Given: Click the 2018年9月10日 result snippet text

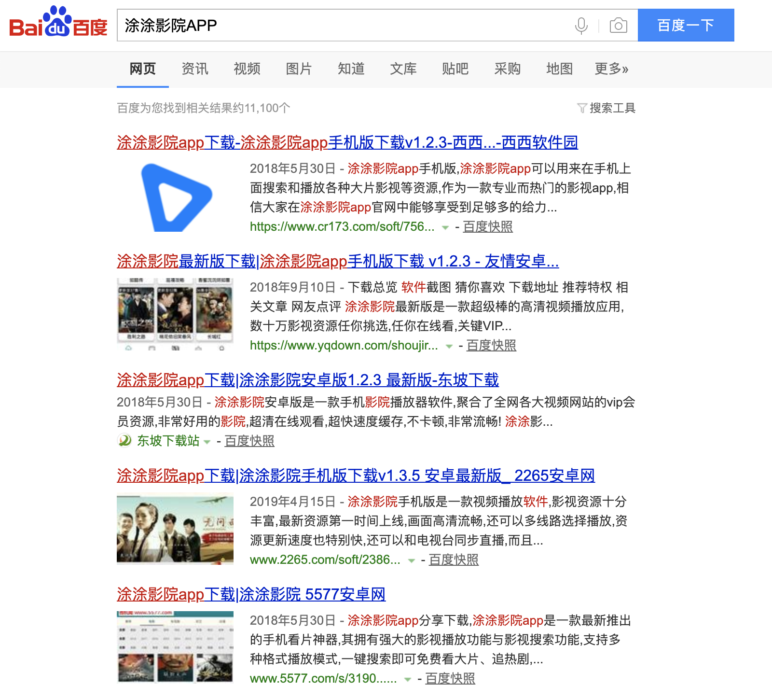Looking at the screenshot, I should (x=439, y=307).
